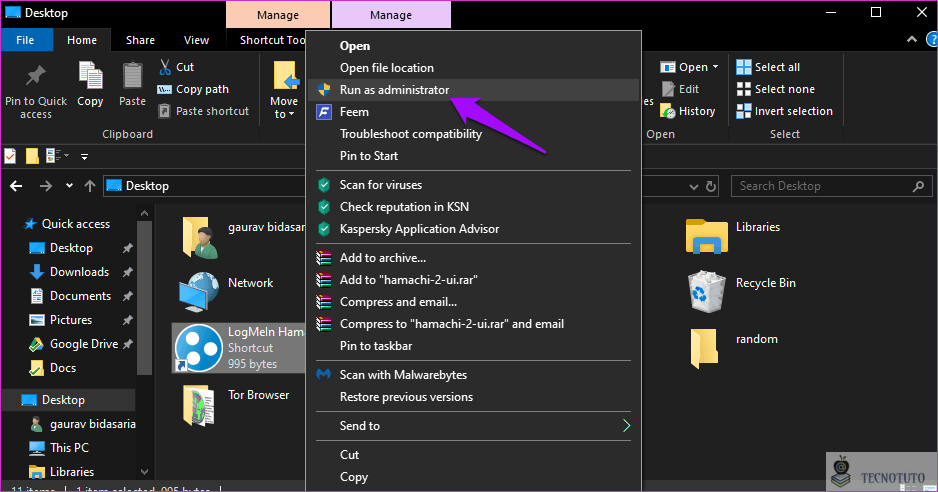Choose Run as administrator

point(473,90)
